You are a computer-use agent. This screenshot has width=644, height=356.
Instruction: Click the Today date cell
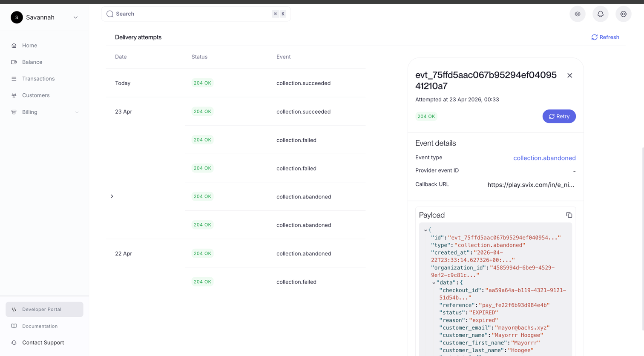point(123,83)
